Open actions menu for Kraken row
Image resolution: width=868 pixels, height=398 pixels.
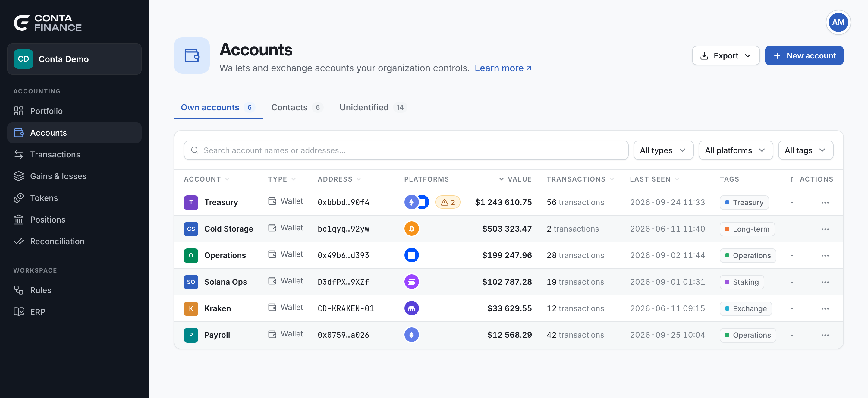click(825, 309)
